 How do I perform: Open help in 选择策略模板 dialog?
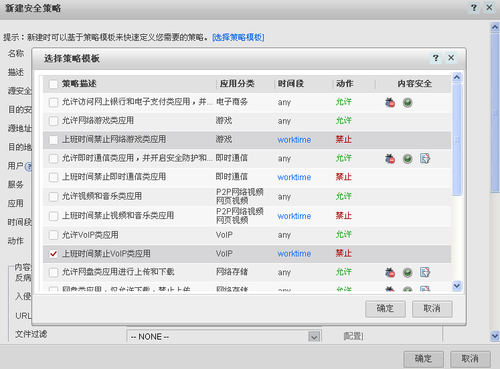(x=435, y=58)
